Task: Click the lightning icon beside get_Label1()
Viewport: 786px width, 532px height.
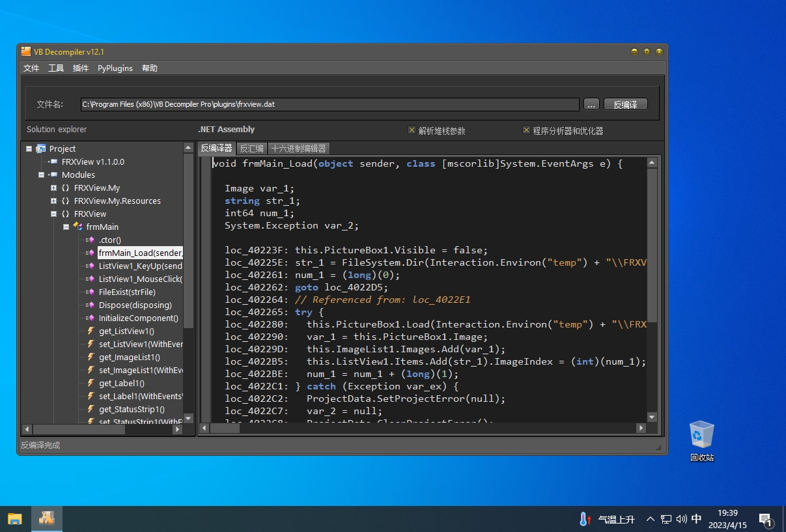Action: (x=91, y=383)
